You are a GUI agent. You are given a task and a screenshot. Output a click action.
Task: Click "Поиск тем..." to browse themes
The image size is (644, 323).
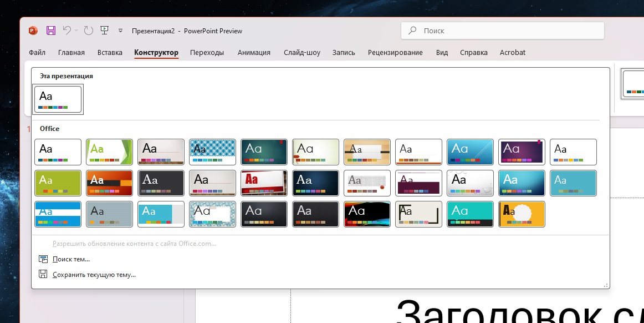[x=71, y=259]
